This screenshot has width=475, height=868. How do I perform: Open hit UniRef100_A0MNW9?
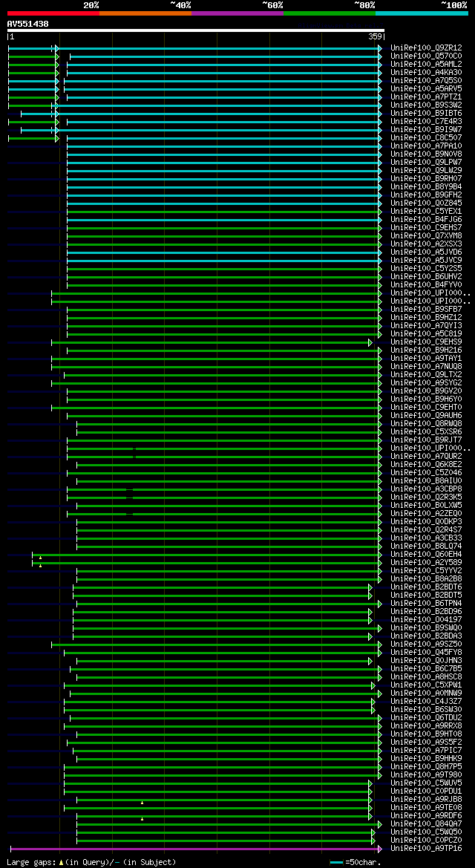pyautogui.click(x=426, y=693)
